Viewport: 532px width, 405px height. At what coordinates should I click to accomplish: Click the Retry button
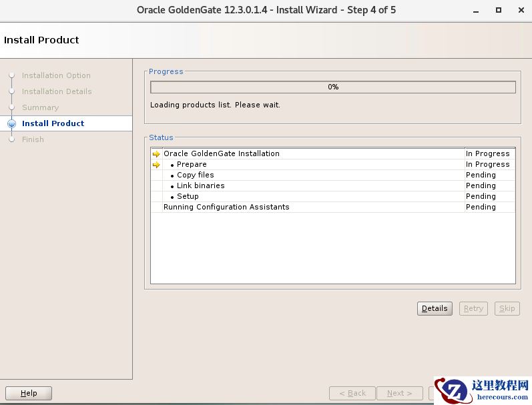tap(473, 308)
